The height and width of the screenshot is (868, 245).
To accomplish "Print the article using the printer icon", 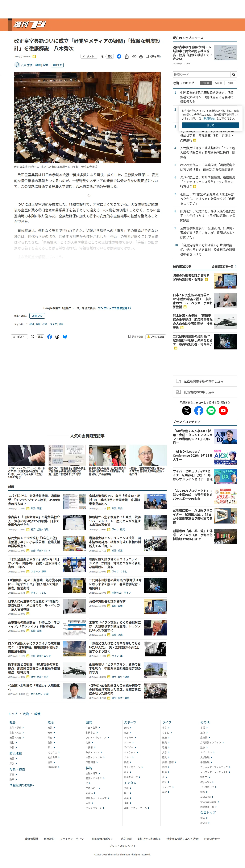I will (x=141, y=56).
